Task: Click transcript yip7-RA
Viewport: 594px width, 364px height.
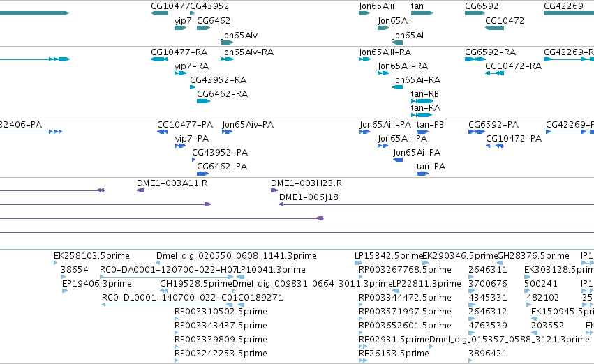Action: click(x=191, y=66)
